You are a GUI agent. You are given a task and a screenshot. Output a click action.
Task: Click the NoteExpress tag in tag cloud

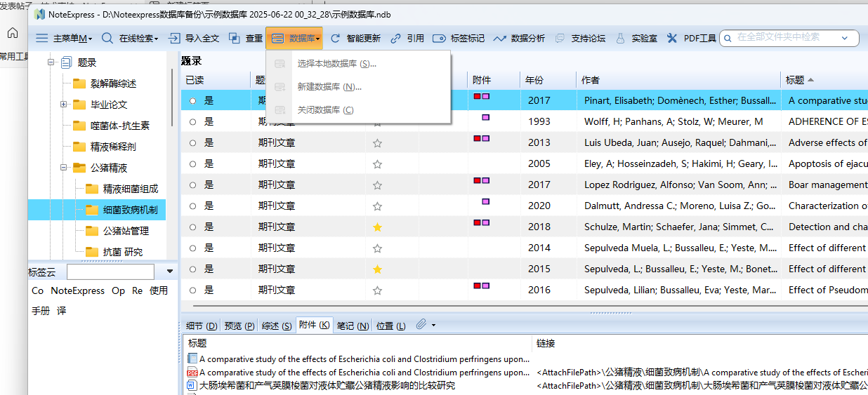coord(78,290)
